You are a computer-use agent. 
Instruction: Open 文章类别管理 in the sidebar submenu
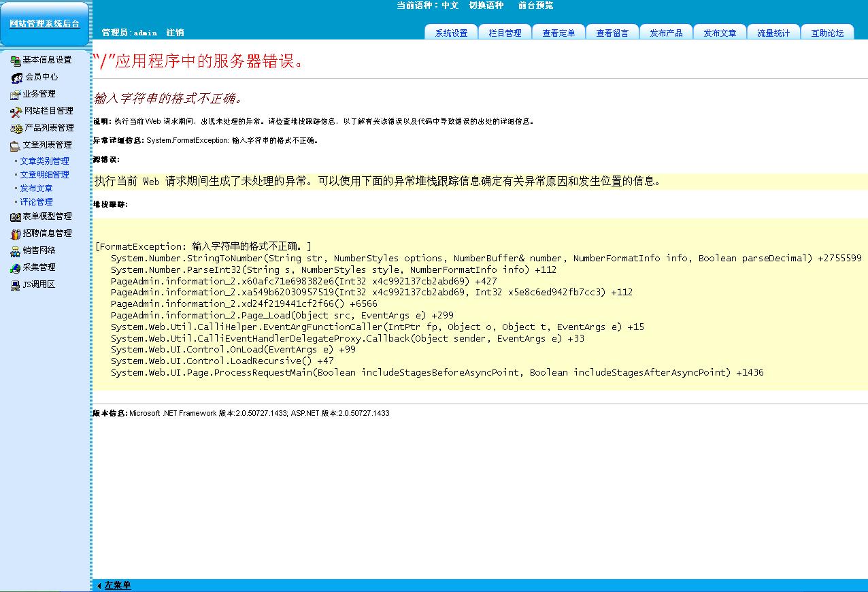[44, 161]
